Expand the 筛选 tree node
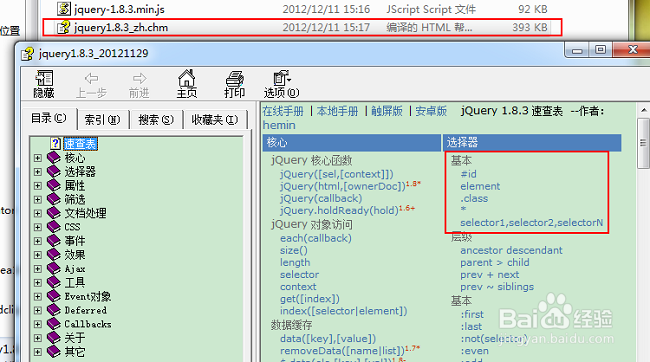This screenshot has height=362, width=650. [x=38, y=199]
